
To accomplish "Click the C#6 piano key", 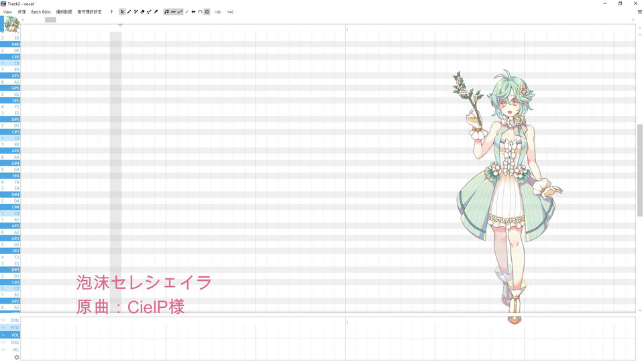I will pos(10,56).
